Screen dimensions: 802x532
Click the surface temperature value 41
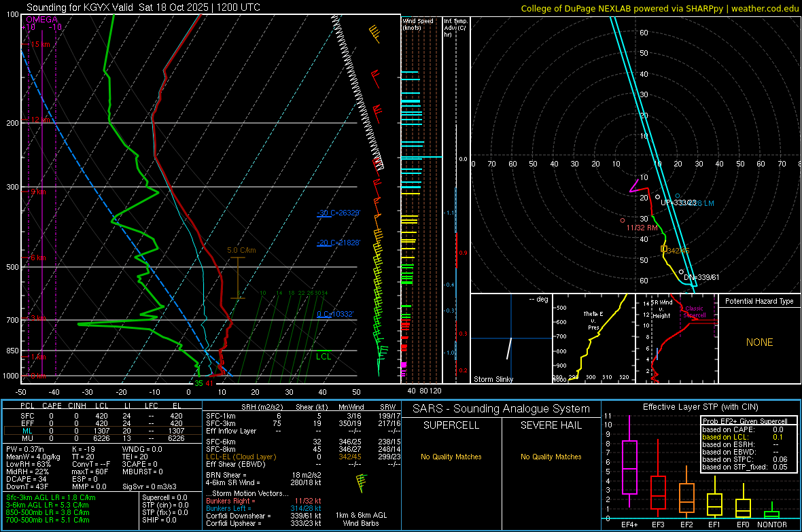209,383
